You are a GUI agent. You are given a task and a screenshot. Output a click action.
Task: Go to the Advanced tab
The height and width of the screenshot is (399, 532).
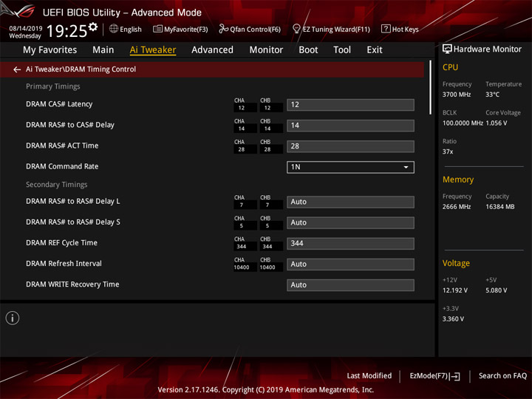click(x=212, y=50)
